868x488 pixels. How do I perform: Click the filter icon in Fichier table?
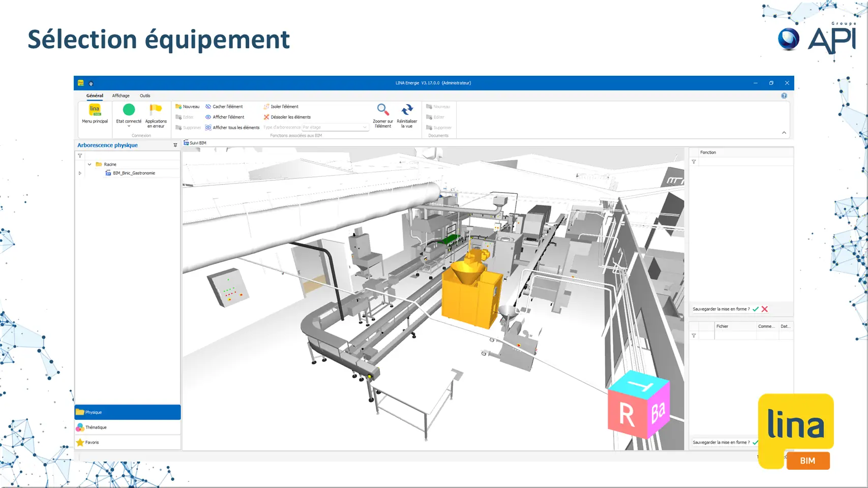694,335
